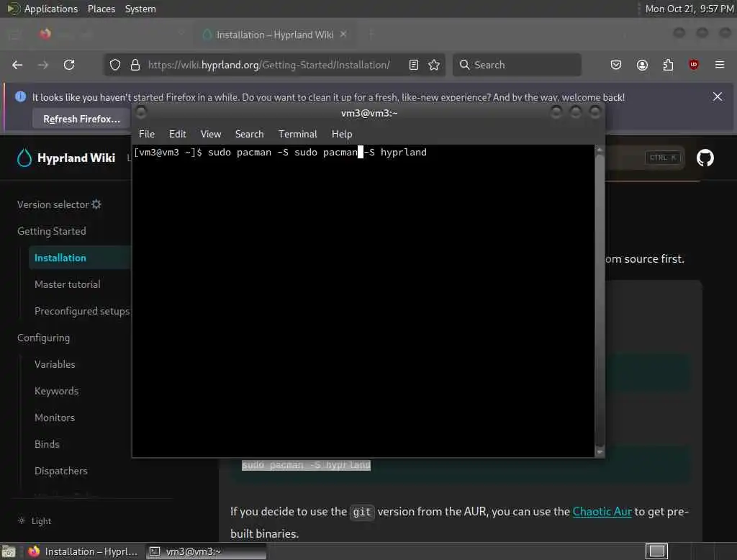Expand Configuring sidebar section
The height and width of the screenshot is (560, 737).
point(44,338)
